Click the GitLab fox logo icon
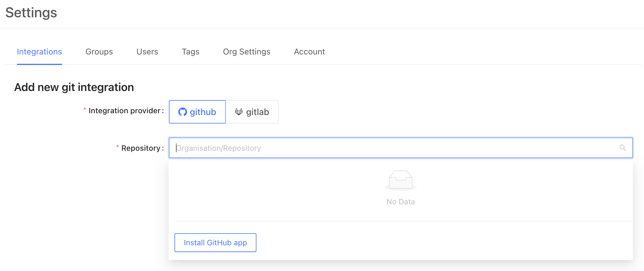The width and height of the screenshot is (644, 271). point(239,112)
